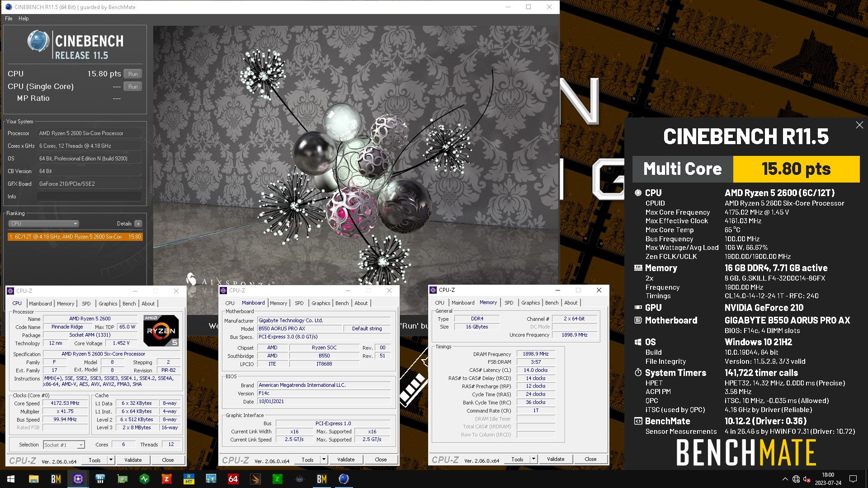
Task: Click the B550 AORUS PRO AX model field
Action: (299, 329)
